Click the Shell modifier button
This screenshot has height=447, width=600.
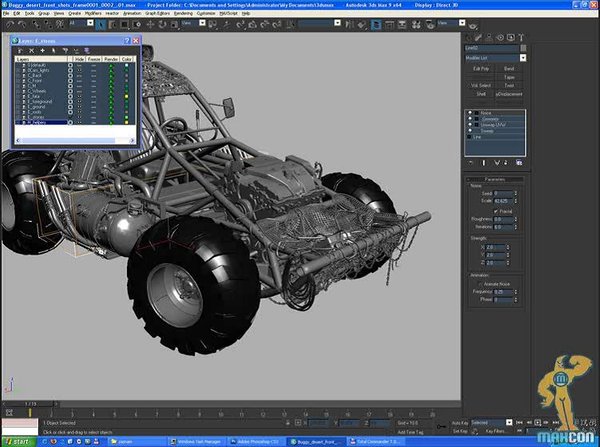481,94
